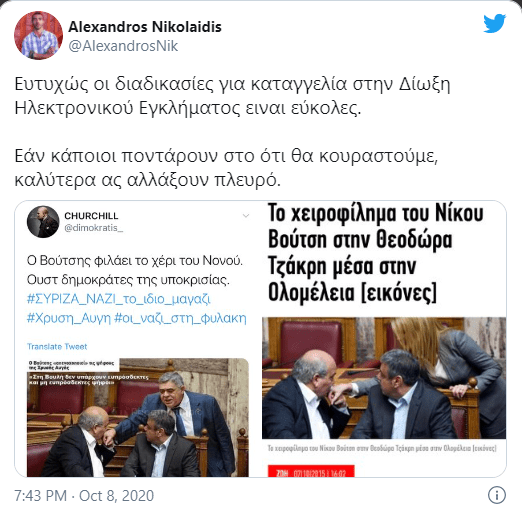The width and height of the screenshot is (522, 506).
Task: Open Alexandros Nikolaidis profile avatar
Action: tap(38, 35)
